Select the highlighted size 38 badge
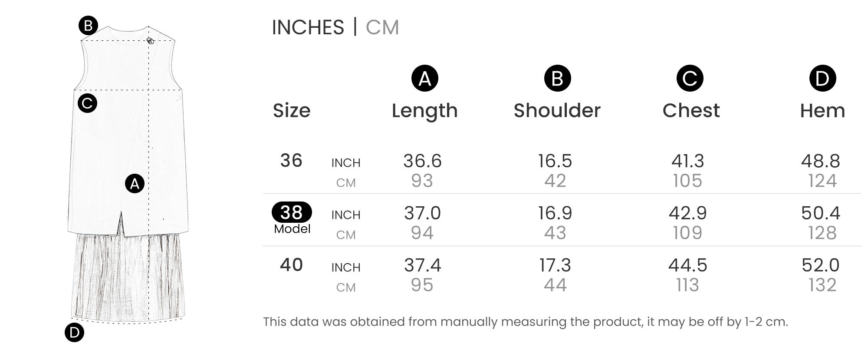 [292, 212]
